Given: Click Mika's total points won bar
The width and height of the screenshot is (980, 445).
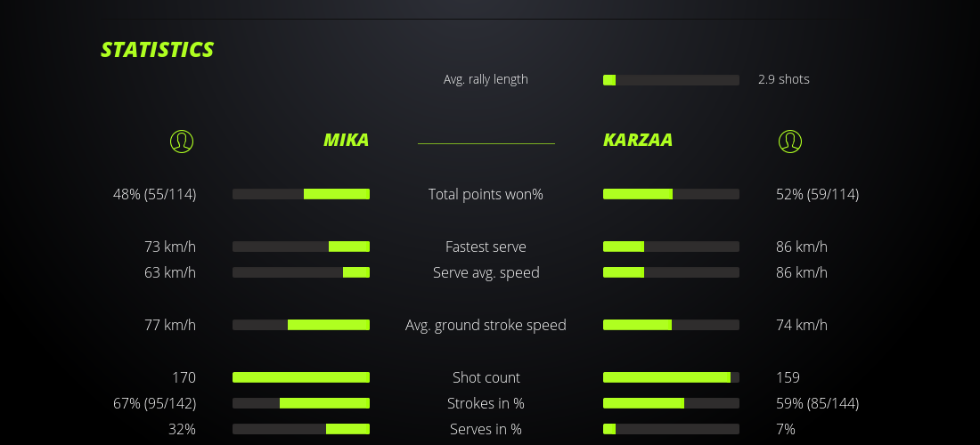Looking at the screenshot, I should point(301,194).
